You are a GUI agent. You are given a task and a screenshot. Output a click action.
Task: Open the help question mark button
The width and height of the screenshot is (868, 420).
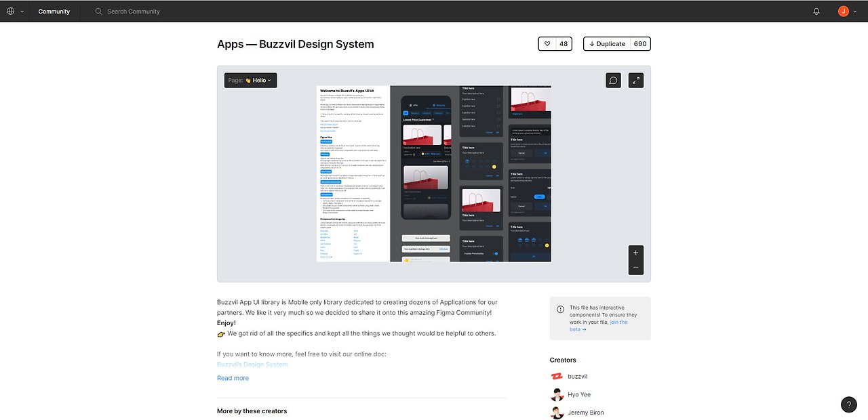849,404
